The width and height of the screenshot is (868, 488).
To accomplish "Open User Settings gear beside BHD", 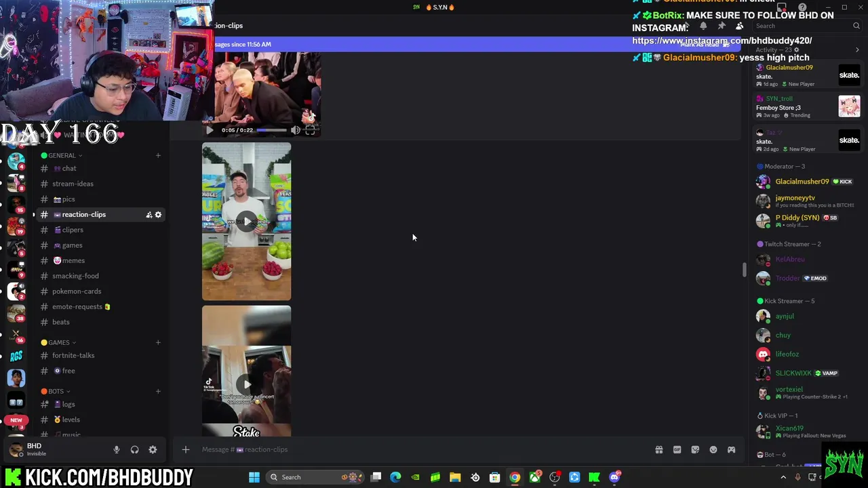I will coord(153,449).
